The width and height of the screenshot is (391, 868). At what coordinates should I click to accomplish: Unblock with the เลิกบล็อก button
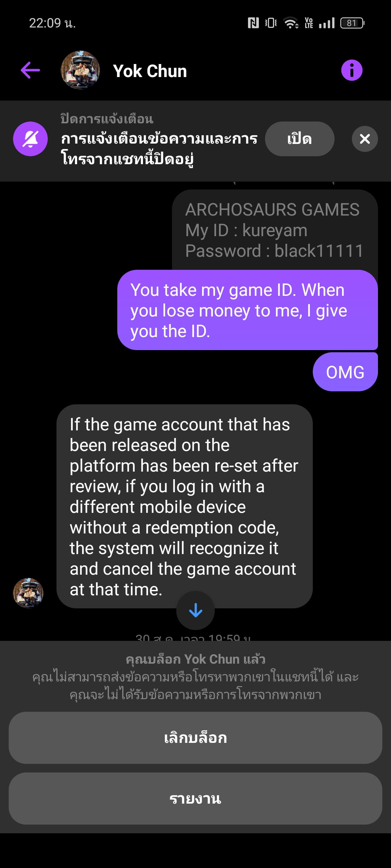(x=195, y=738)
